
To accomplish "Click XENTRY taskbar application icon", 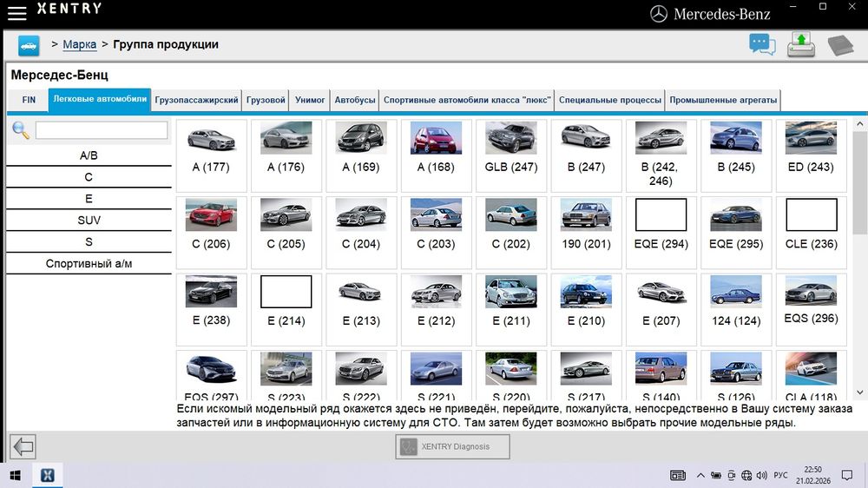I will [x=48, y=475].
